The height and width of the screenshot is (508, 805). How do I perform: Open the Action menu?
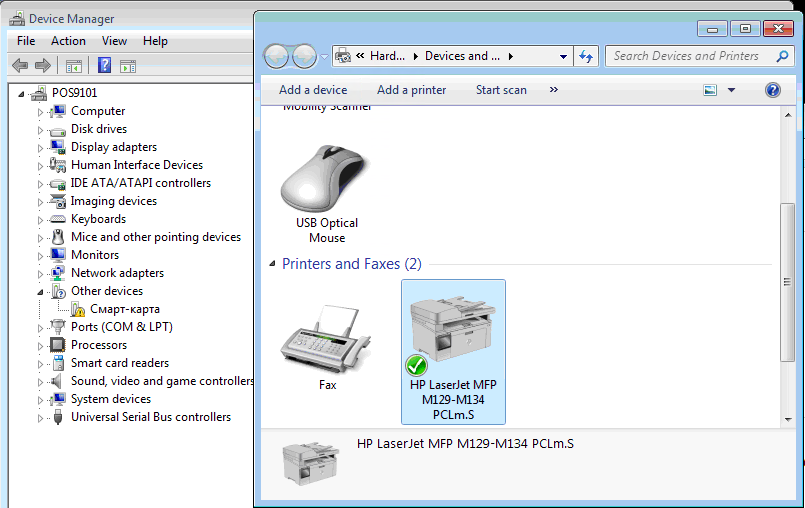[68, 41]
